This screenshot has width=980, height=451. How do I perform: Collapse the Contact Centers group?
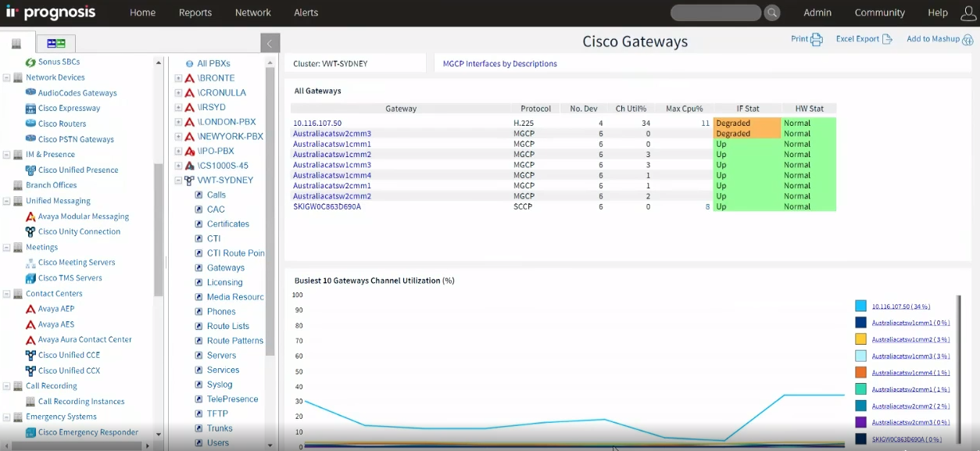7,294
